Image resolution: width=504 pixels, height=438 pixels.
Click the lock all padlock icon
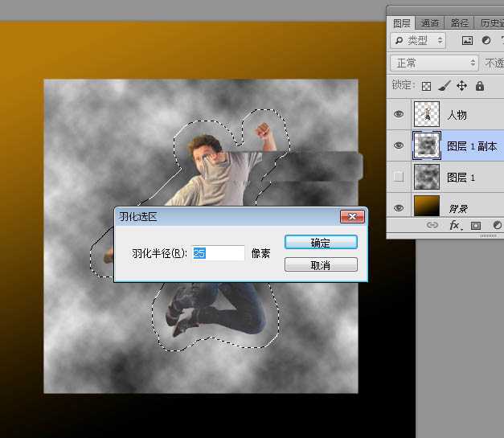479,86
